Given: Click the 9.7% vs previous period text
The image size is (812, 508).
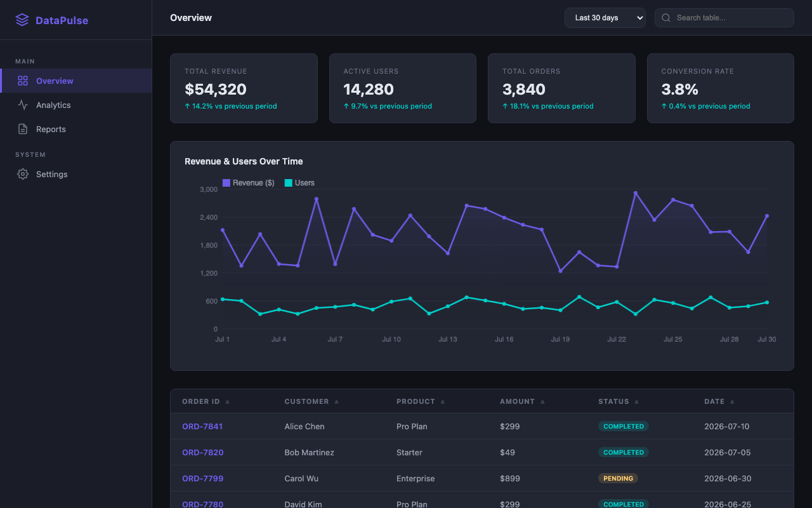Looking at the screenshot, I should (x=388, y=106).
